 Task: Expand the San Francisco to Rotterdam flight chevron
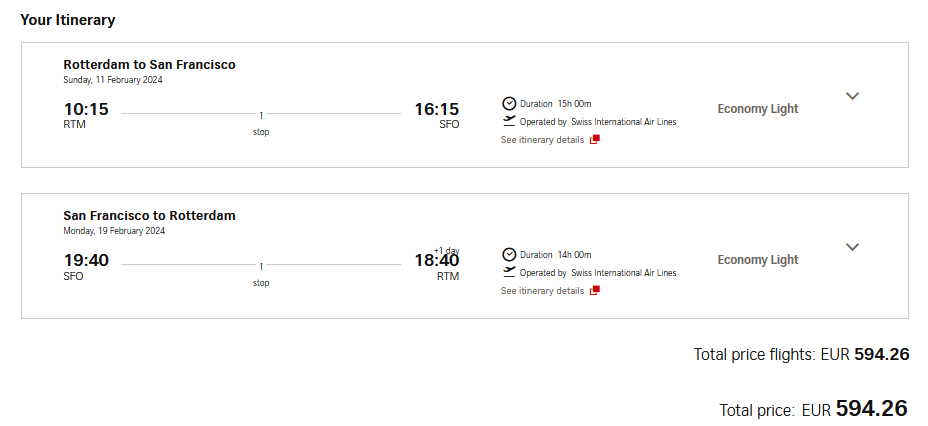click(x=852, y=247)
